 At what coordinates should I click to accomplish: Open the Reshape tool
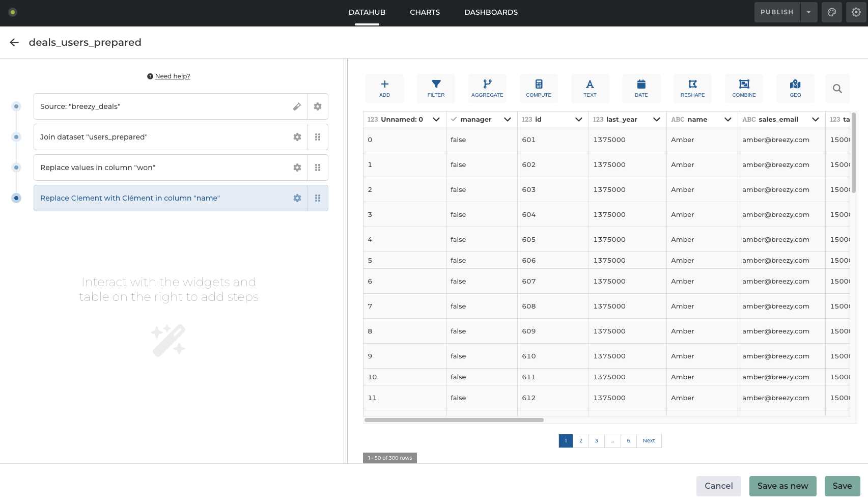[692, 88]
